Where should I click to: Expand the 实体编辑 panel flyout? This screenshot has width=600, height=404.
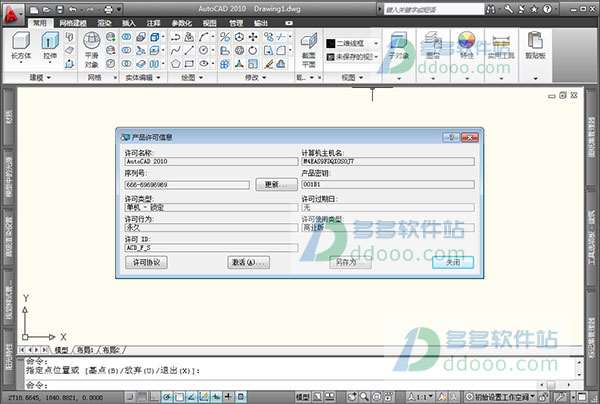click(141, 77)
